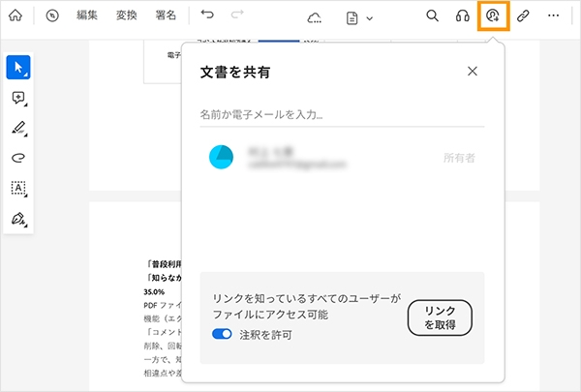
Task: Select the arrow selection tool
Action: coord(18,67)
